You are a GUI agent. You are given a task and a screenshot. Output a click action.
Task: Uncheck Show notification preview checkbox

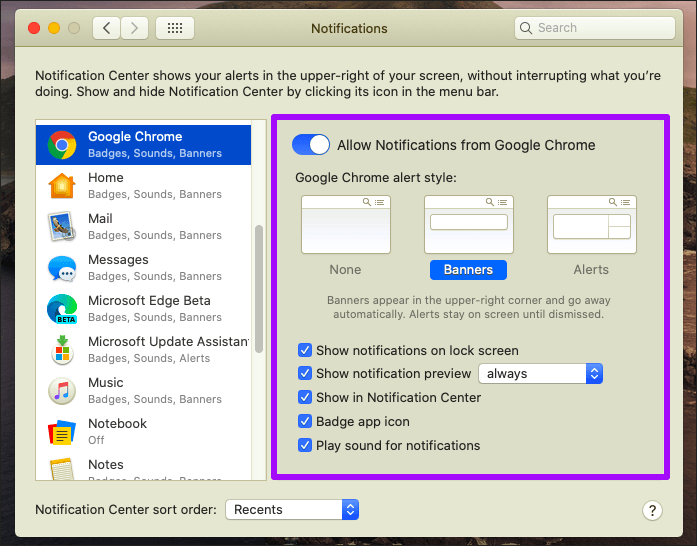305,373
